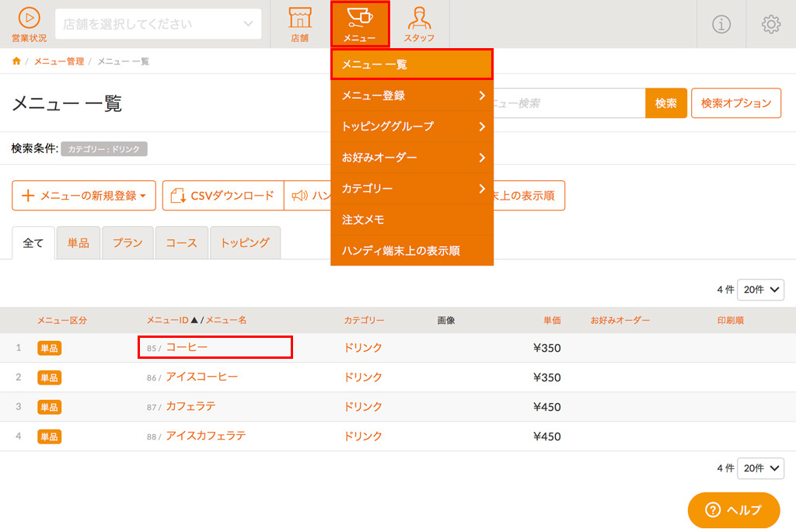
Task: Click the メニュー検索 search input field
Action: (x=568, y=103)
